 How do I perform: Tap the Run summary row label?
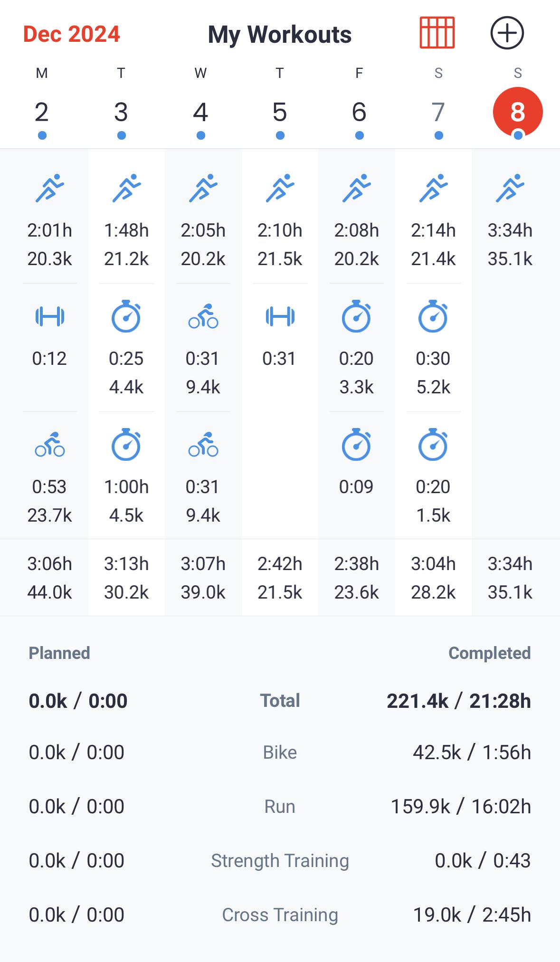[x=280, y=806]
